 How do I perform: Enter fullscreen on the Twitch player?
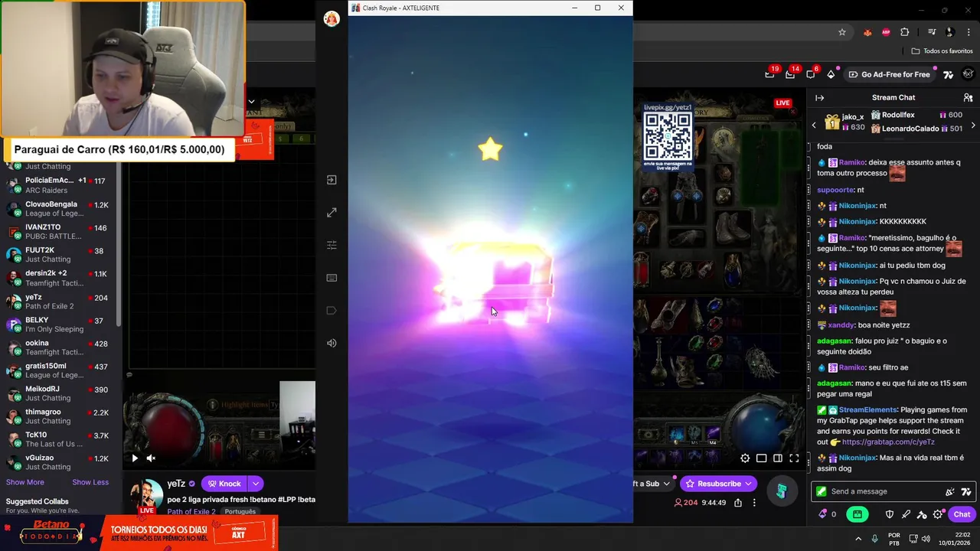pyautogui.click(x=794, y=458)
